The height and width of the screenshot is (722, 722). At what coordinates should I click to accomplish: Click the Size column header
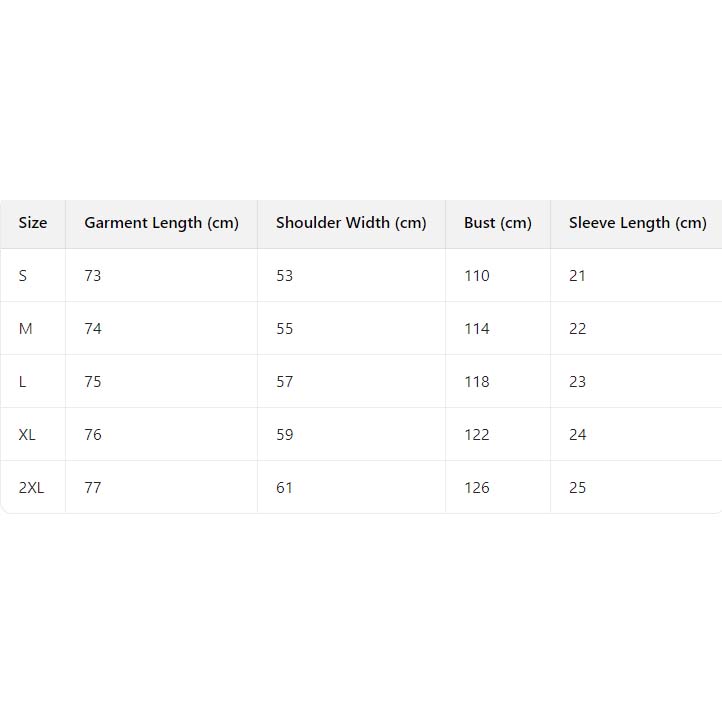(x=33, y=223)
